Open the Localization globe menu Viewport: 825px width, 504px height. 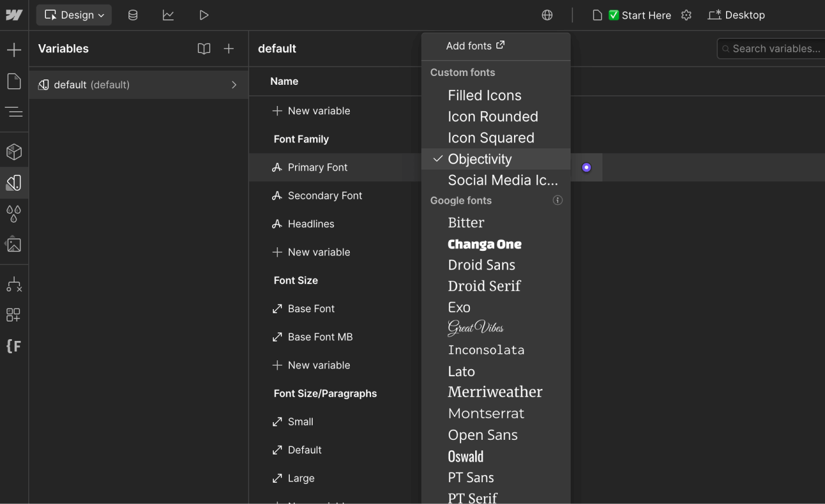click(547, 15)
